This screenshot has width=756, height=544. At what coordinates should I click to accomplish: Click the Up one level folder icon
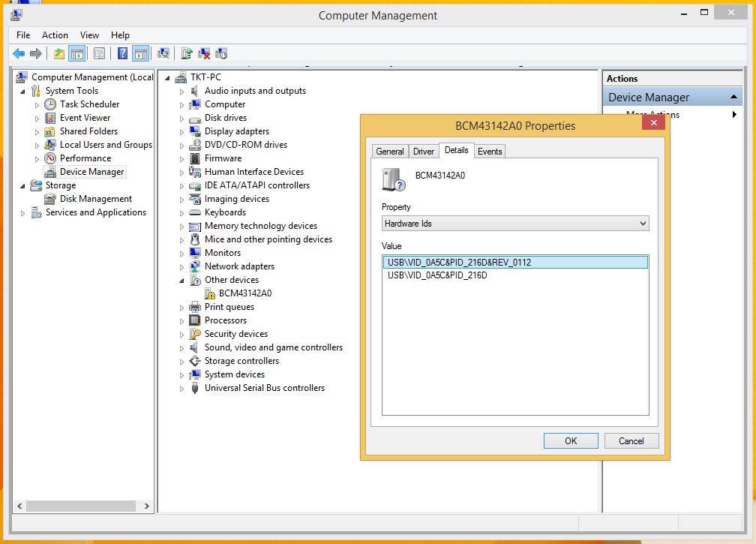pyautogui.click(x=58, y=53)
